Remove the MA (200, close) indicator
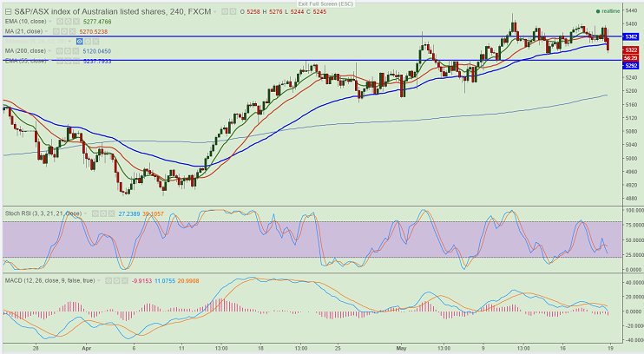 pos(76,51)
